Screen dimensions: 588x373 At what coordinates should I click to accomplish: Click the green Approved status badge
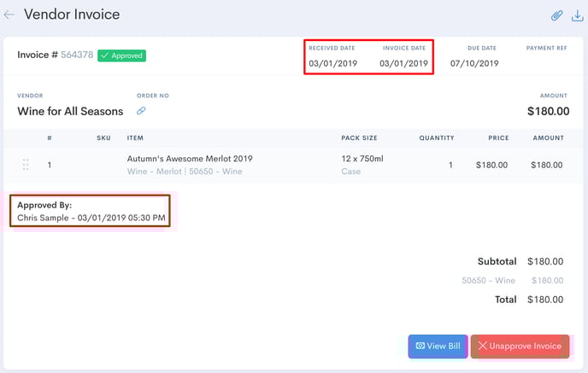tap(122, 55)
